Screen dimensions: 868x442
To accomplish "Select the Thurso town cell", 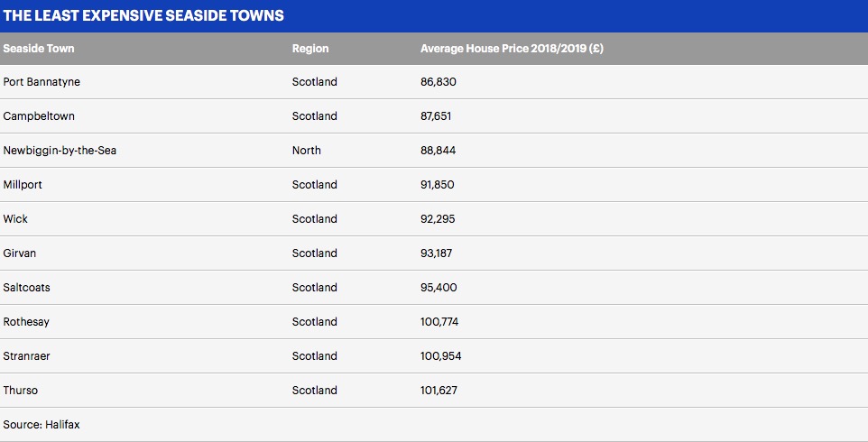I will point(21,391).
